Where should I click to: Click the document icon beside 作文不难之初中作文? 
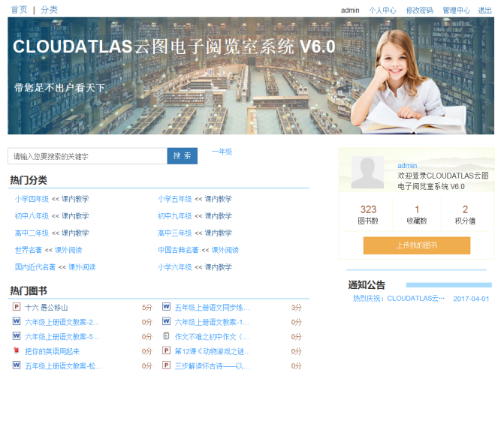[x=166, y=336]
